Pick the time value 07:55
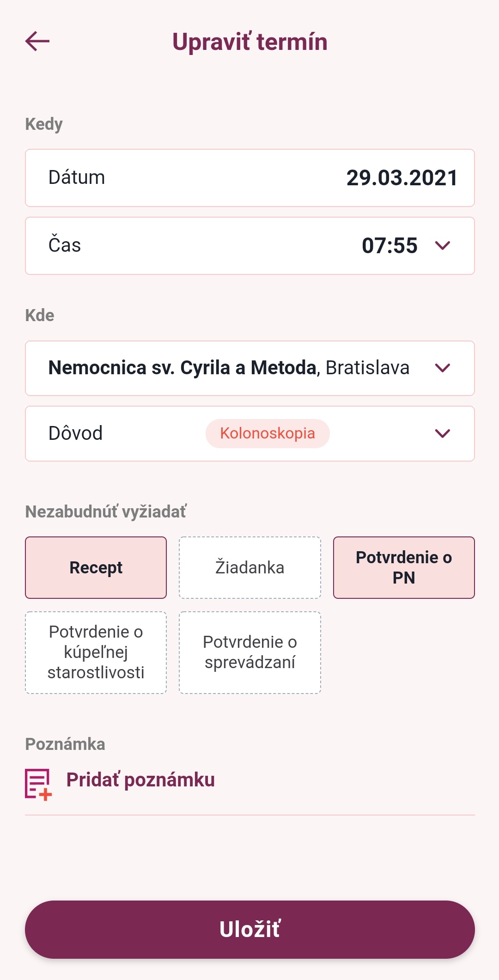This screenshot has width=499, height=980. [389, 245]
